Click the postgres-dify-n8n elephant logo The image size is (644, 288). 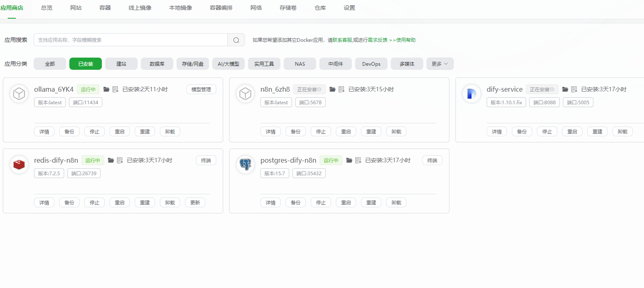pyautogui.click(x=246, y=165)
